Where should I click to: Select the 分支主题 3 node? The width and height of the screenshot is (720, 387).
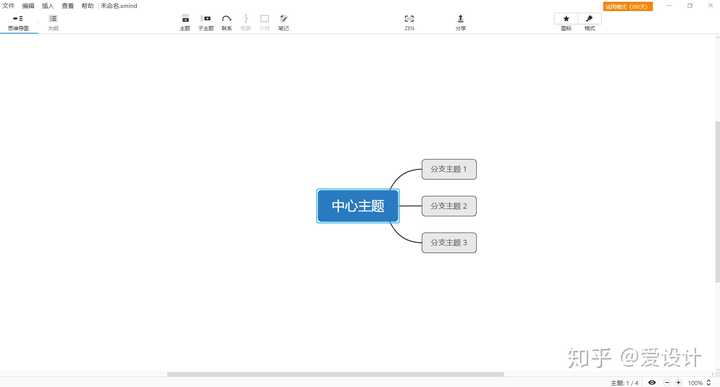click(449, 242)
